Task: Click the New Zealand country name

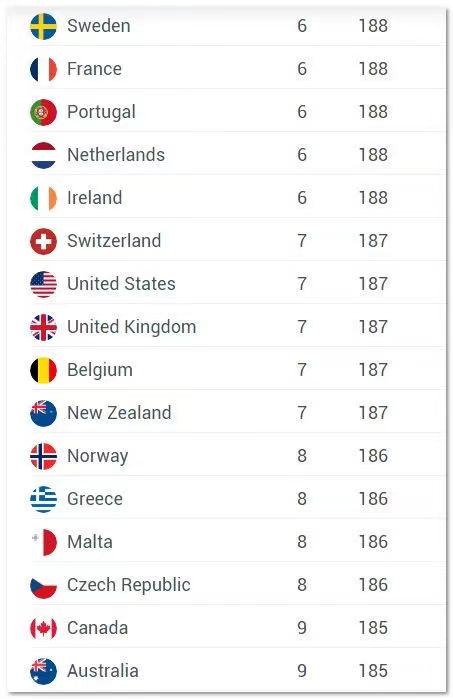Action: pyautogui.click(x=119, y=412)
